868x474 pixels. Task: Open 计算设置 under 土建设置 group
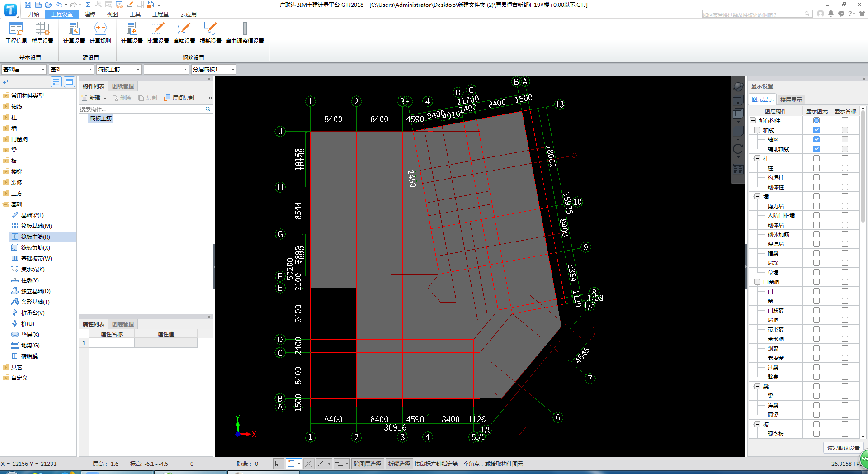74,33
